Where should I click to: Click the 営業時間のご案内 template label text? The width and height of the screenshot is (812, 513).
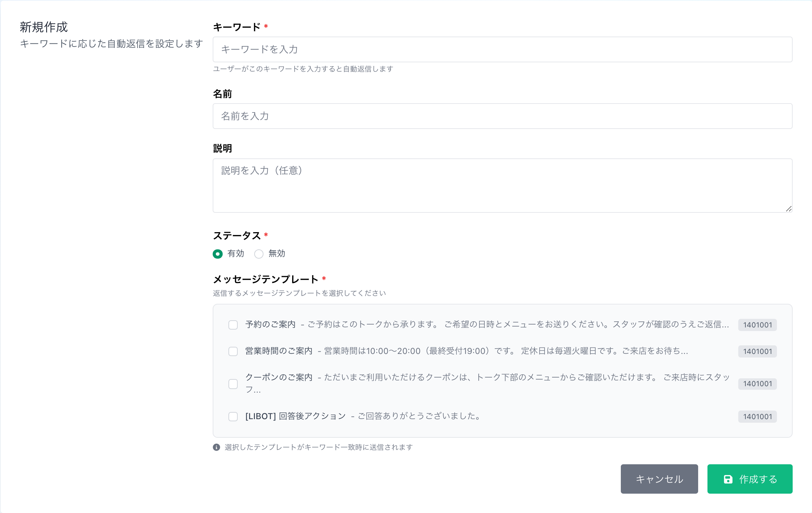[x=279, y=351]
